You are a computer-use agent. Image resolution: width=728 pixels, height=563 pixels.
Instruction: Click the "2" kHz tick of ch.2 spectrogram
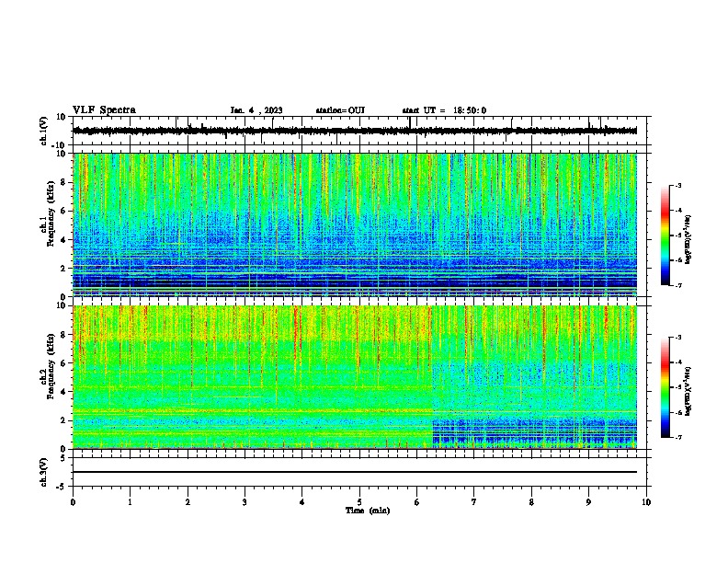point(64,420)
